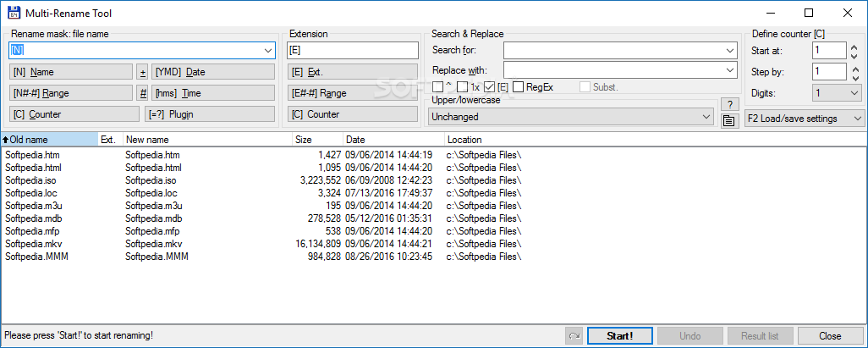Decrease the Start at counter value
The width and height of the screenshot is (868, 348).
[854, 55]
